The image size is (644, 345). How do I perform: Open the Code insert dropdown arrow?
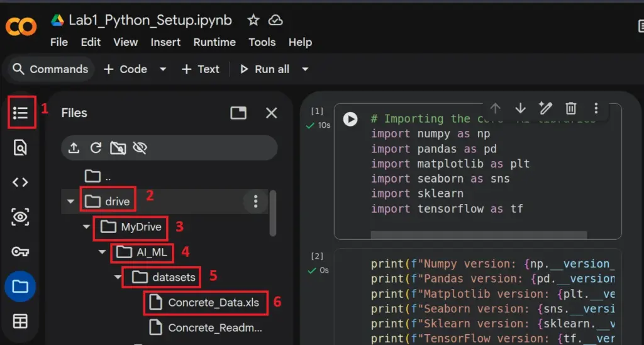point(163,69)
